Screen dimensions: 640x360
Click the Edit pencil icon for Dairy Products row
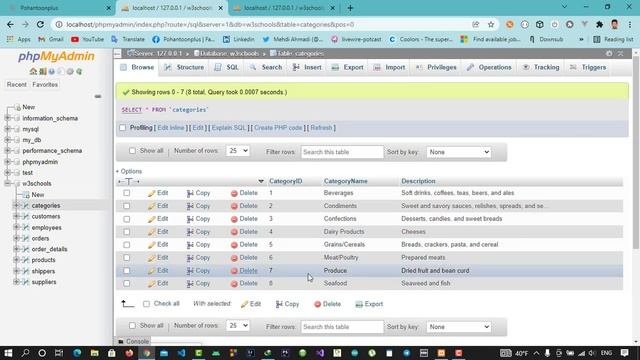[151, 232]
